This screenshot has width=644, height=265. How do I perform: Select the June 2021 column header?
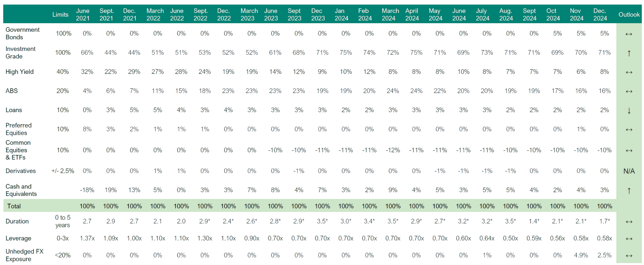pyautogui.click(x=83, y=14)
